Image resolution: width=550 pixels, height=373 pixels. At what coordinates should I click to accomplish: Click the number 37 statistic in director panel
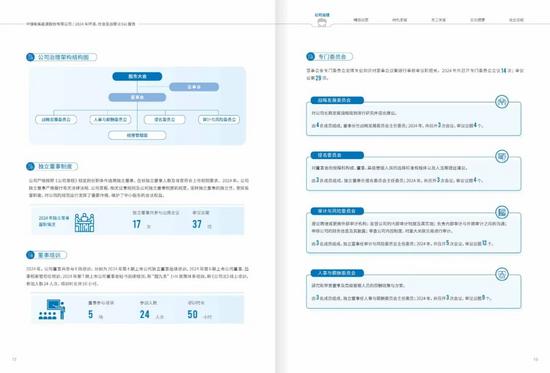[197, 224]
